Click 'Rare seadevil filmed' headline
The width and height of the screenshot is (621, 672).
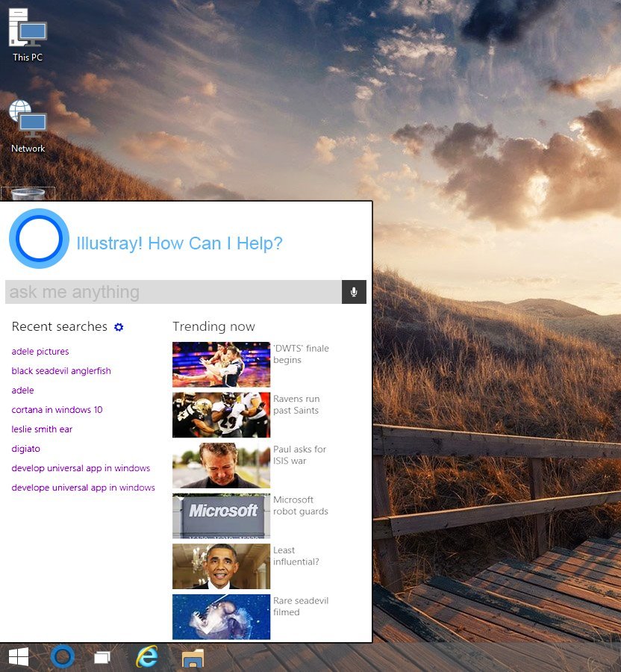tap(301, 606)
